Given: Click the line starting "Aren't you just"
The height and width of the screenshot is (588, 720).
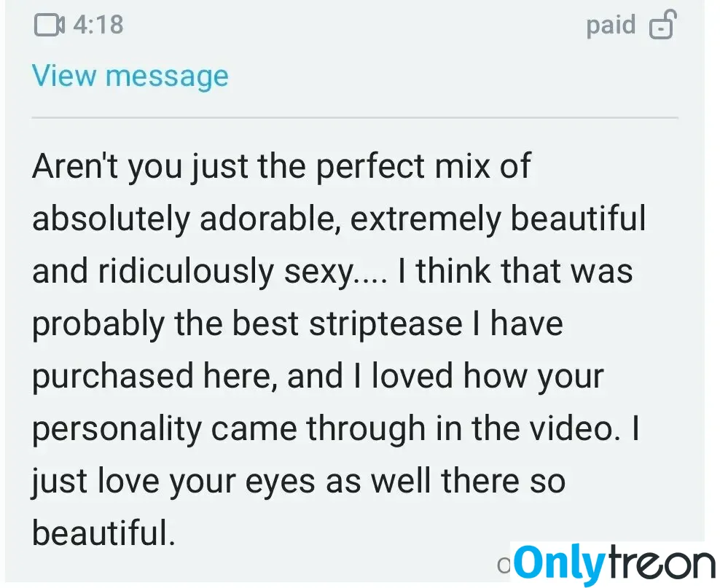Looking at the screenshot, I should 281,167.
